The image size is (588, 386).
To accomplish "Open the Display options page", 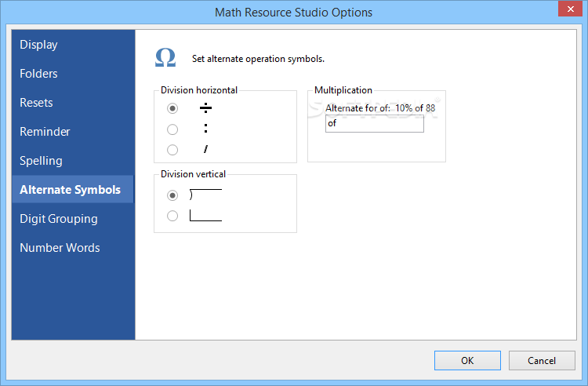I will pyautogui.click(x=73, y=45).
